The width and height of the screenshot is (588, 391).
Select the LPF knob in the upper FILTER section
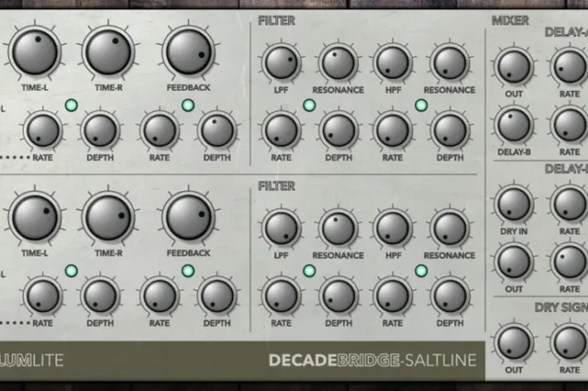[281, 63]
